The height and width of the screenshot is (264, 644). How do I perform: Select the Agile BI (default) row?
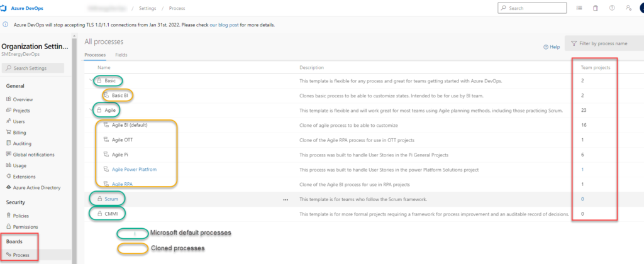pyautogui.click(x=364, y=125)
